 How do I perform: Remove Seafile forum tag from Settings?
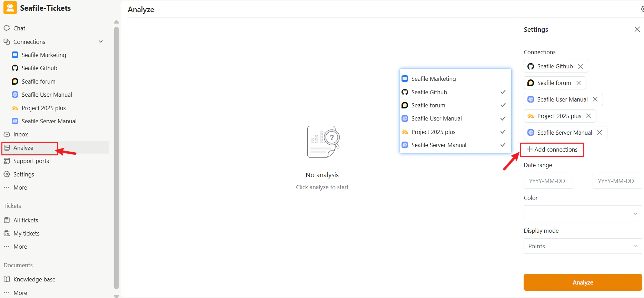[579, 83]
